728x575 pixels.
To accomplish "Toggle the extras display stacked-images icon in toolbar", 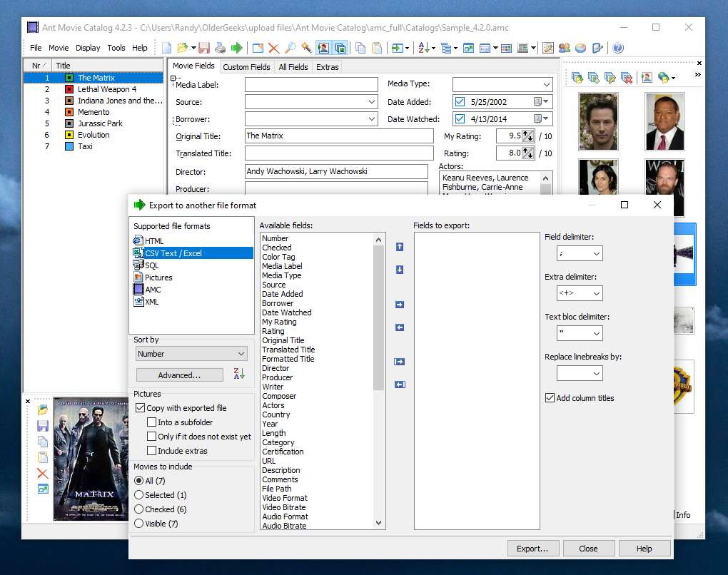I will click(340, 48).
